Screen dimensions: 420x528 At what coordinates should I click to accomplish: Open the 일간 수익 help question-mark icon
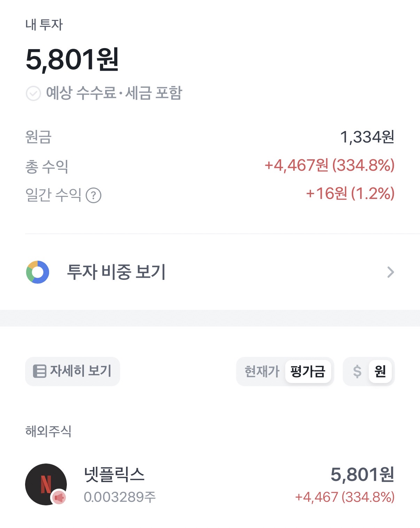click(x=93, y=195)
